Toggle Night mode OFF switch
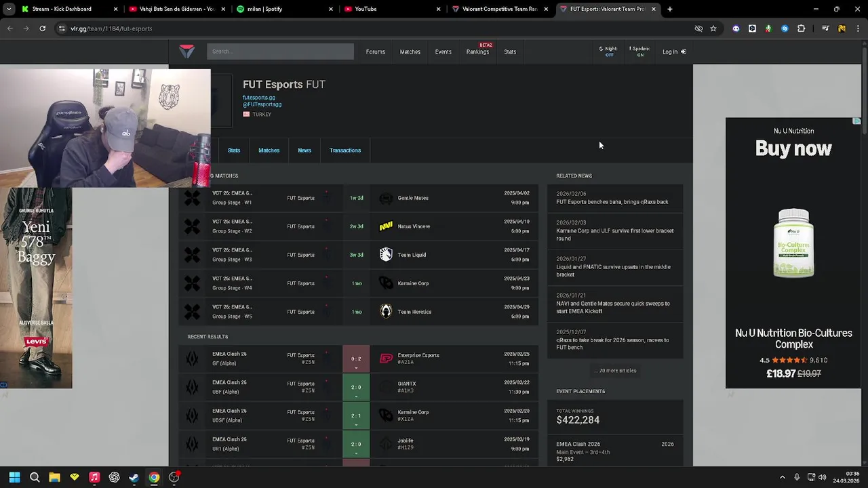Viewport: 868px width, 488px height. (608, 52)
